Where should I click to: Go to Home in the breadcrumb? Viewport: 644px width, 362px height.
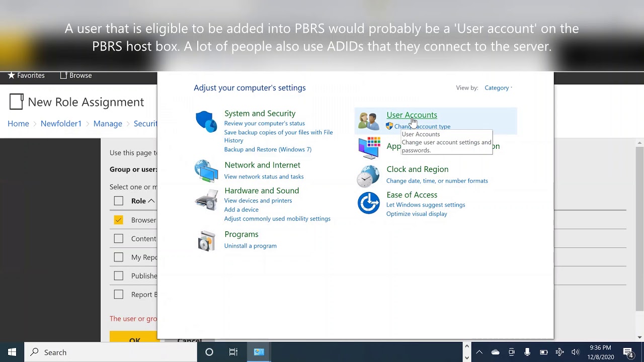(x=18, y=124)
